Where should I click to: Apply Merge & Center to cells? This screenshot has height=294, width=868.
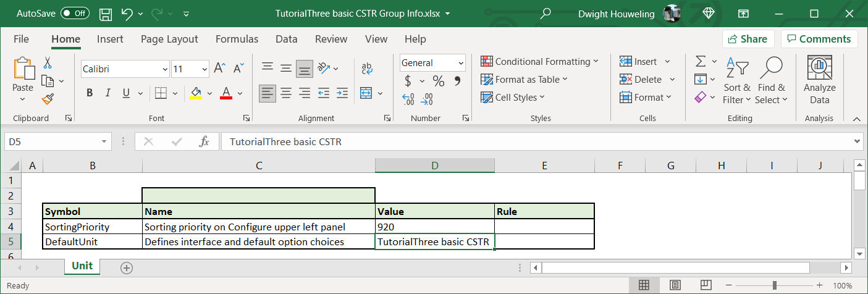point(366,93)
